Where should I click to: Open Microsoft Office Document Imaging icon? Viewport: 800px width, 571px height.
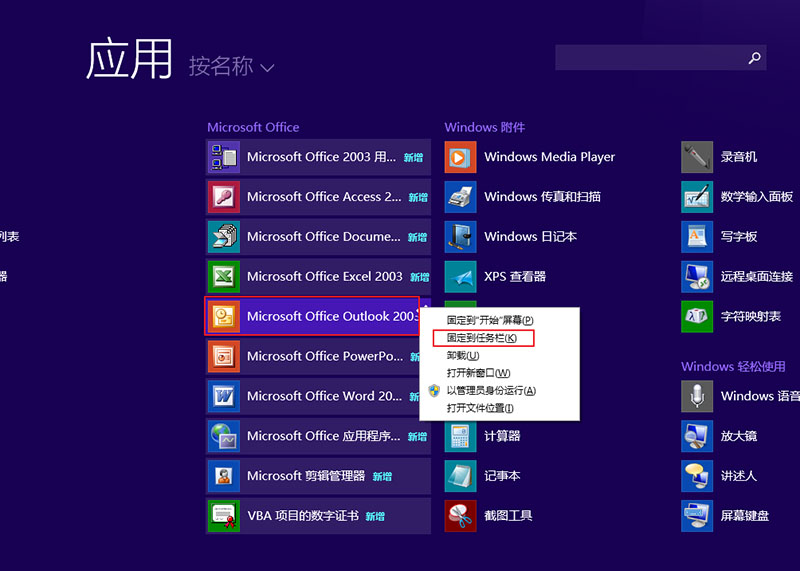pos(224,236)
